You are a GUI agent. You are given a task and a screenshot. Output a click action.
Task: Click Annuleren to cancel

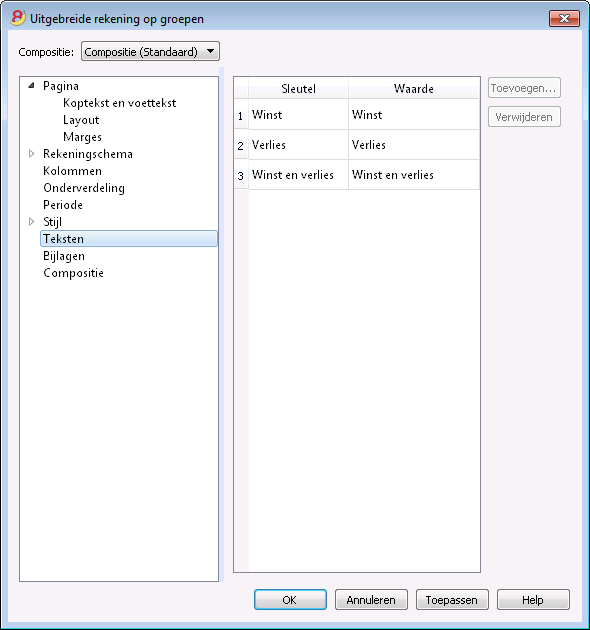point(371,599)
